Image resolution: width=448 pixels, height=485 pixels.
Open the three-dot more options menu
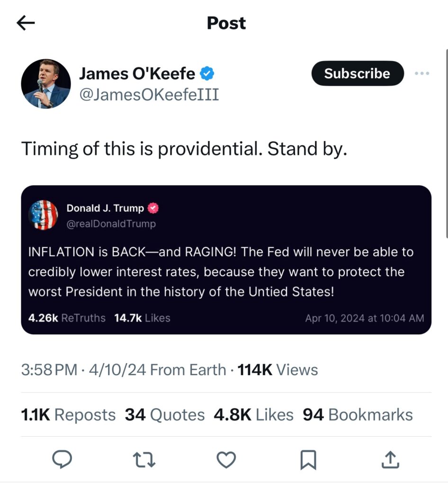421,73
